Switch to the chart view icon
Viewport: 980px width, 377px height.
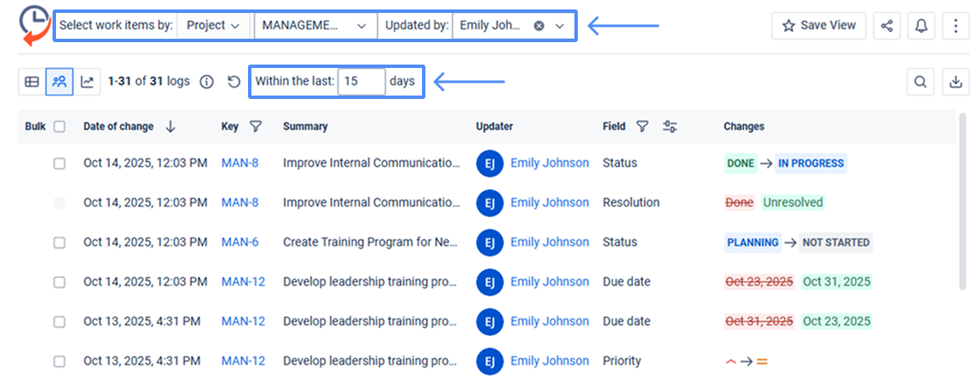point(87,82)
